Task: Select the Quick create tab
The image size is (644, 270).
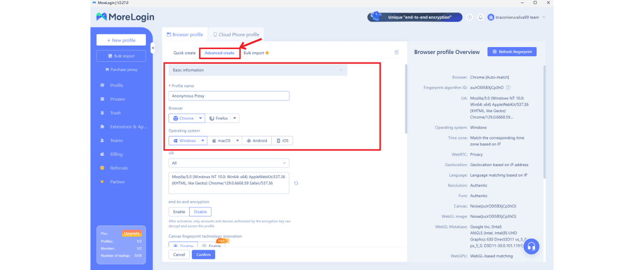Action: click(184, 53)
